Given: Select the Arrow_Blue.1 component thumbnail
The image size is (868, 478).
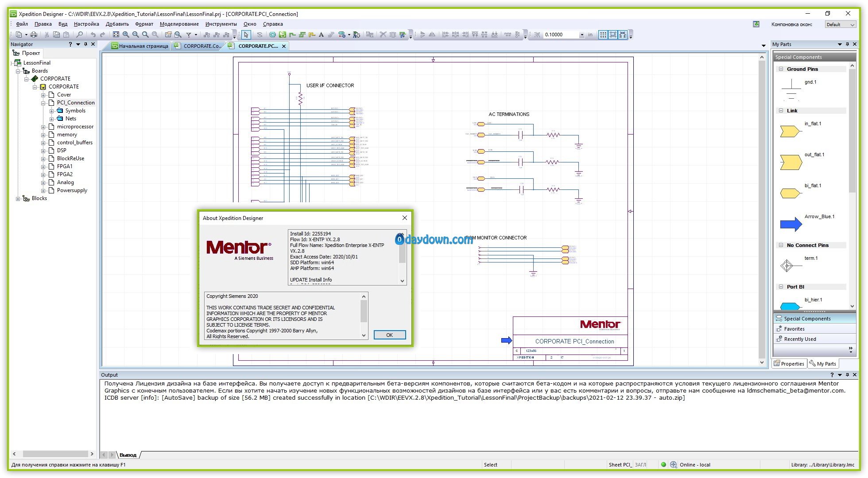Looking at the screenshot, I should (x=791, y=224).
